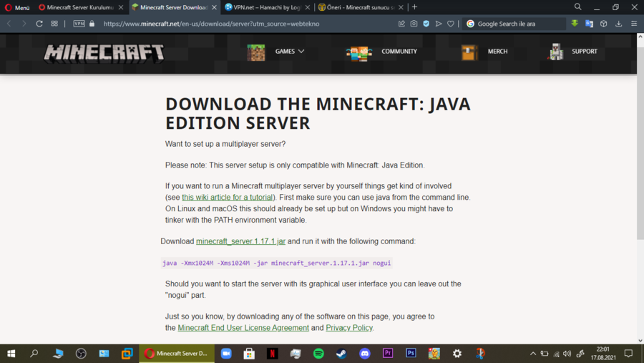Switch to VPN.net Hamachi tab
This screenshot has width=644, height=363.
pos(267,7)
